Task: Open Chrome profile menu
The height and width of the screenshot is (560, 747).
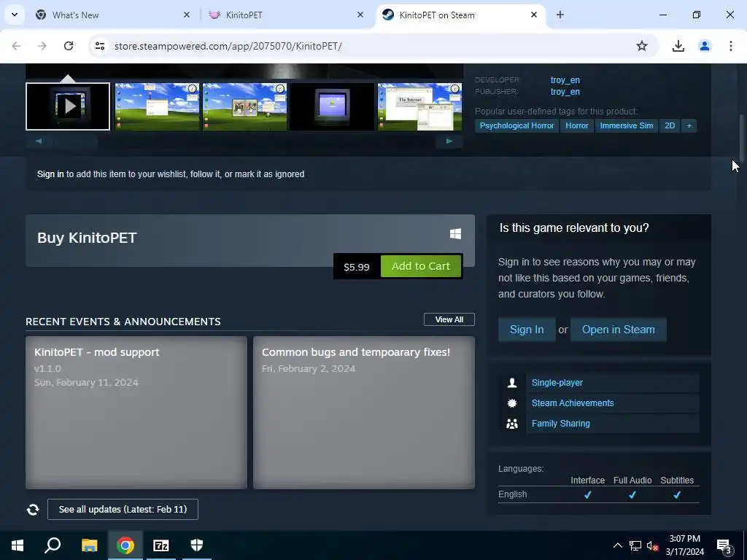Action: [x=705, y=46]
